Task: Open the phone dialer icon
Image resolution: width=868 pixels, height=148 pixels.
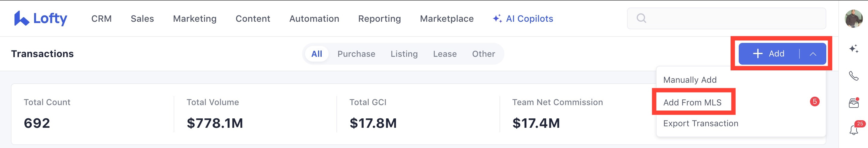Action: coord(853,76)
